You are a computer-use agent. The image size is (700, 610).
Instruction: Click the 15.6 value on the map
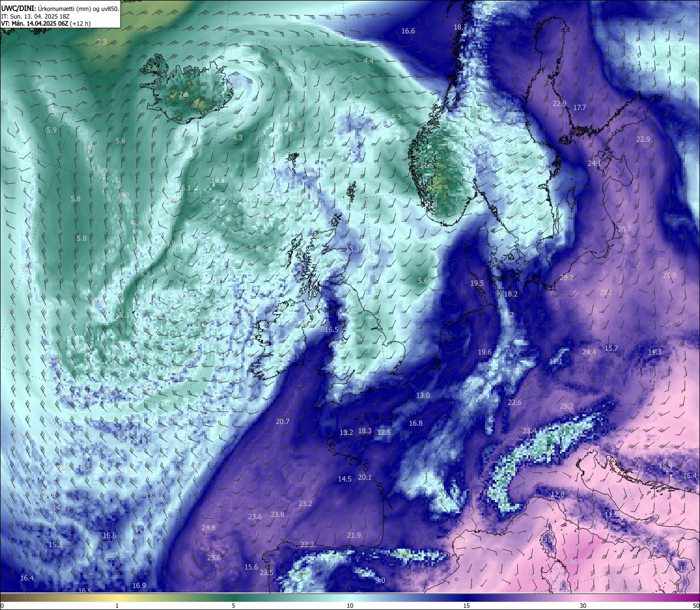[251, 567]
